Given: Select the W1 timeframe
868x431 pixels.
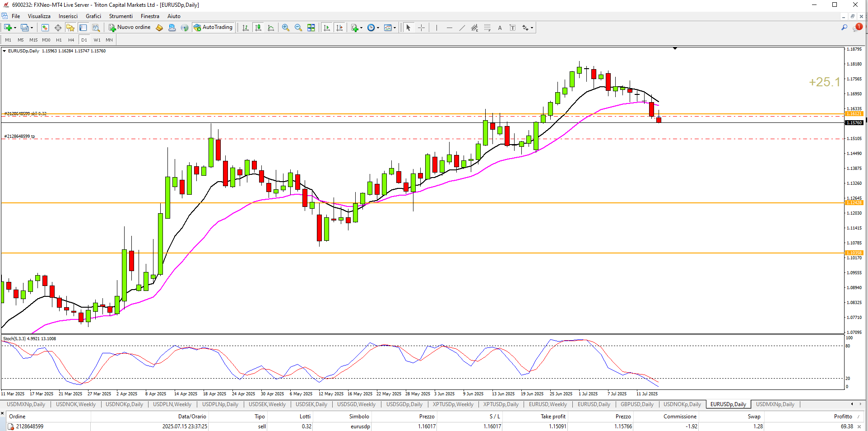Looking at the screenshot, I should (x=97, y=40).
